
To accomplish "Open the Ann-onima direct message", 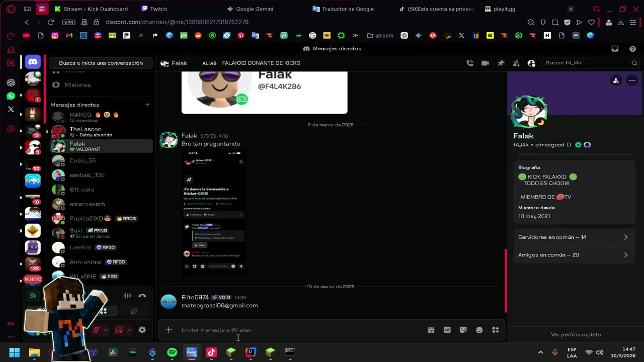I will click(101, 262).
